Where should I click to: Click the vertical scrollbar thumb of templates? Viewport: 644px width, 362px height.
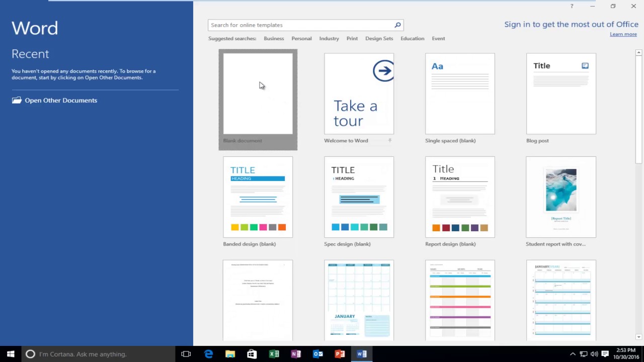pos(638,110)
